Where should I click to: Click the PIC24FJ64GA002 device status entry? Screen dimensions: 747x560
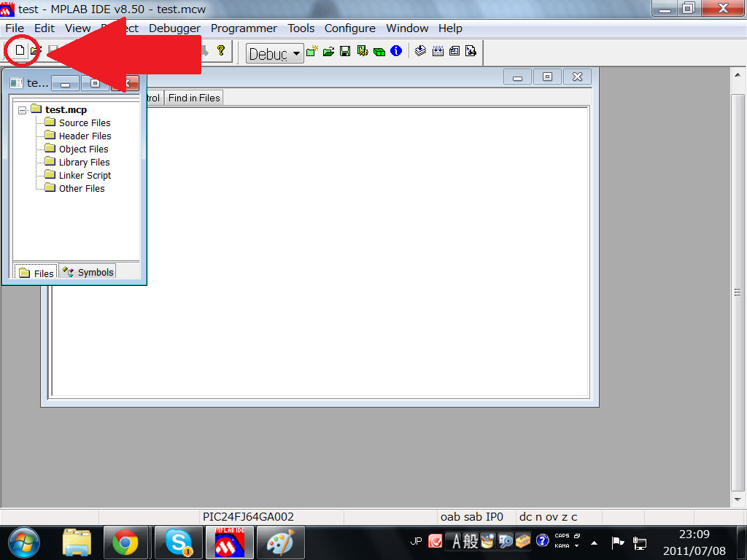[248, 517]
